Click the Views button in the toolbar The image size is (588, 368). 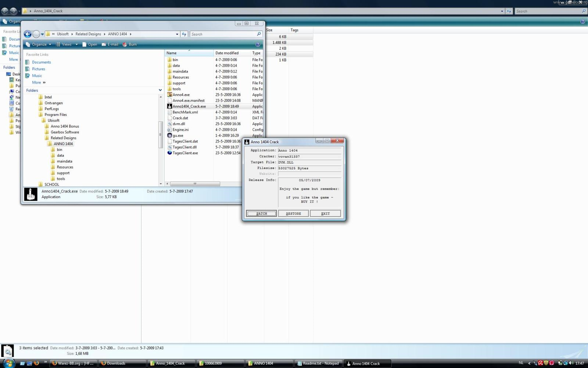pos(64,45)
